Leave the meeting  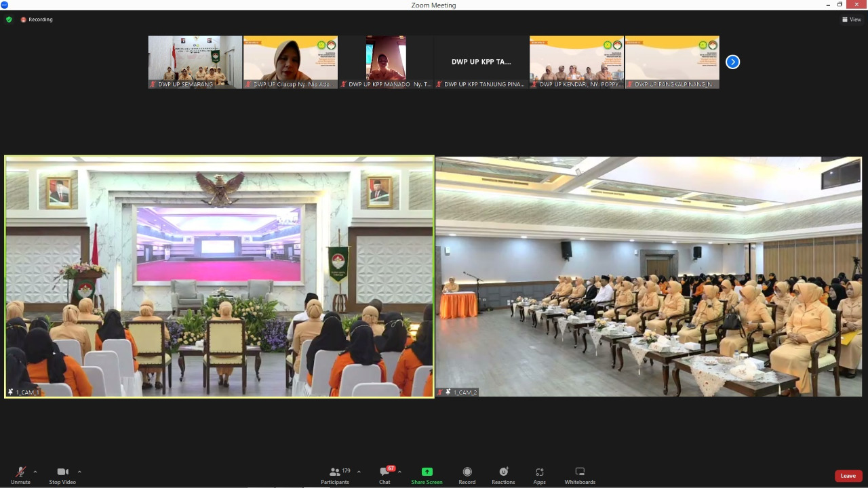[x=848, y=476]
